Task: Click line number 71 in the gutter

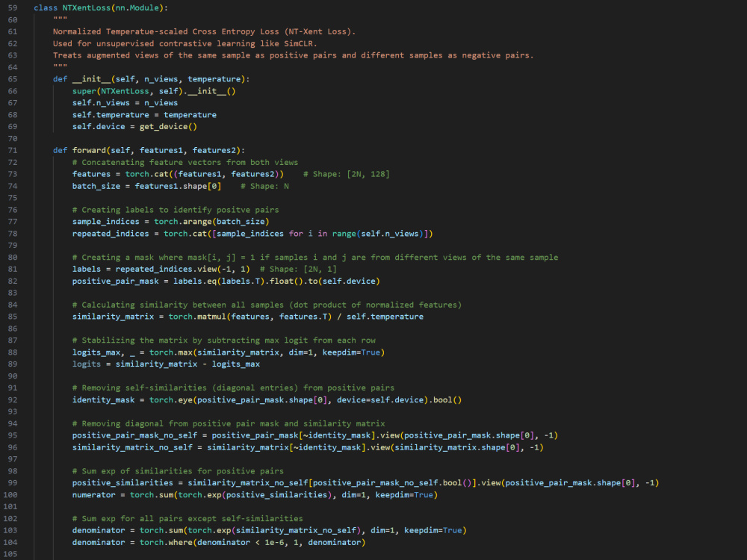Action: click(13, 151)
